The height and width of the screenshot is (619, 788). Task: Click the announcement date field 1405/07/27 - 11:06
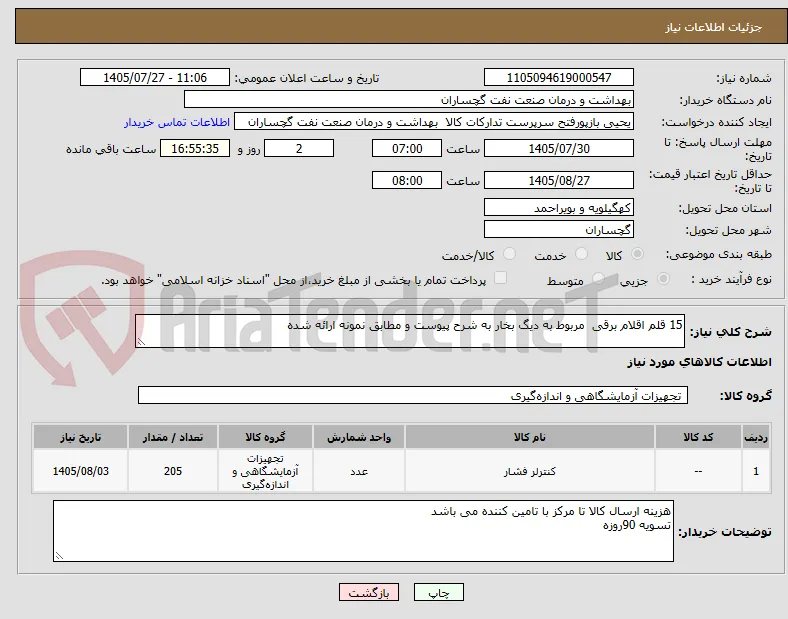pyautogui.click(x=155, y=77)
